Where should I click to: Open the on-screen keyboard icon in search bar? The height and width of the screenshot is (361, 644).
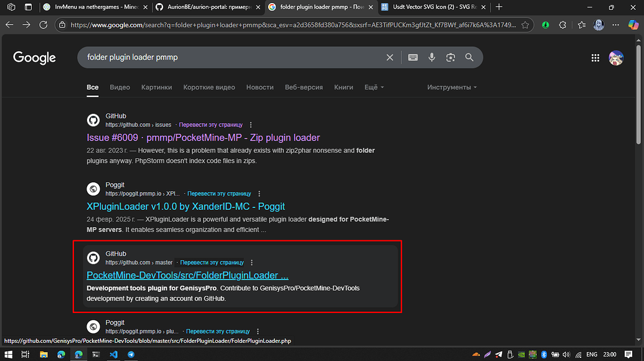[x=412, y=57]
